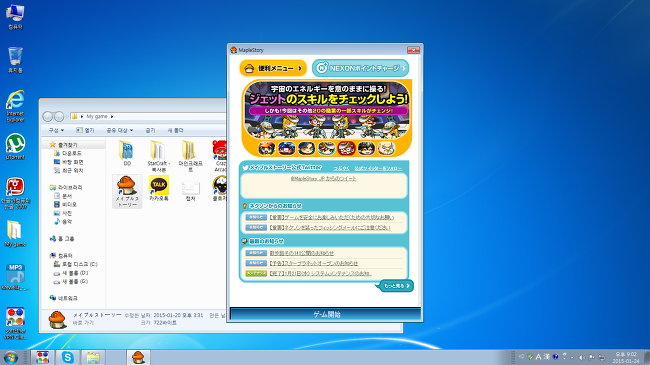Select the third character face under banner

click(x=306, y=148)
